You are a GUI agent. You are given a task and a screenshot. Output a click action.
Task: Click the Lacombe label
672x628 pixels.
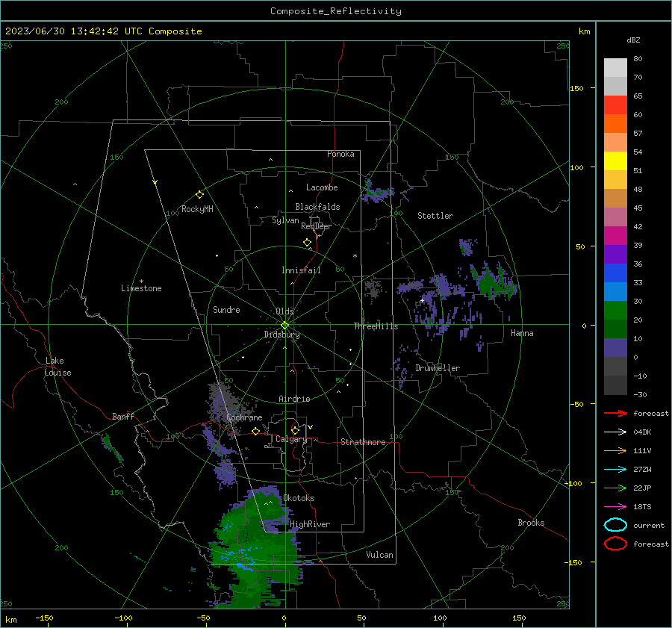pos(322,187)
